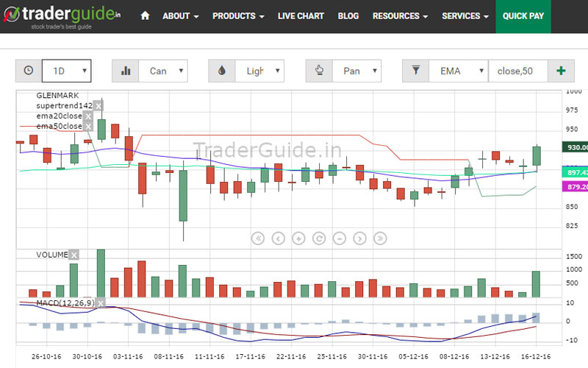Screen dimensions: 588x368
Task: Remove the VOLUME panel with its X
Action: pos(74,255)
